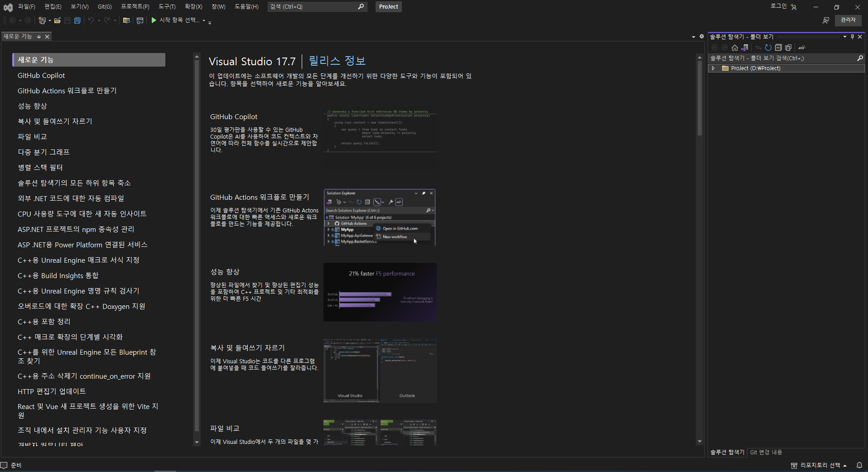Click the Save All toolbar icon
This screenshot has width=868, height=472.
(77, 20)
